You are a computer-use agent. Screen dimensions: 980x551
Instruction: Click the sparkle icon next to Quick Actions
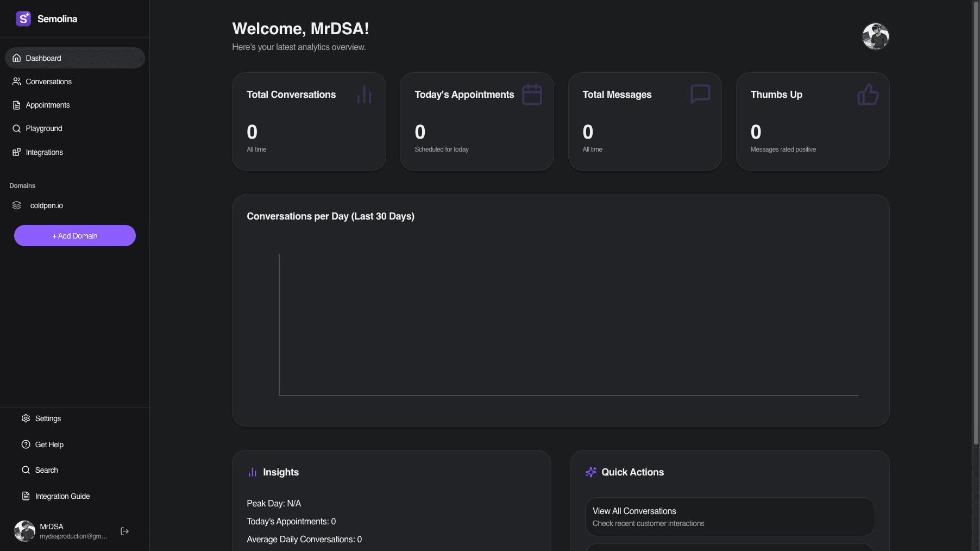590,472
